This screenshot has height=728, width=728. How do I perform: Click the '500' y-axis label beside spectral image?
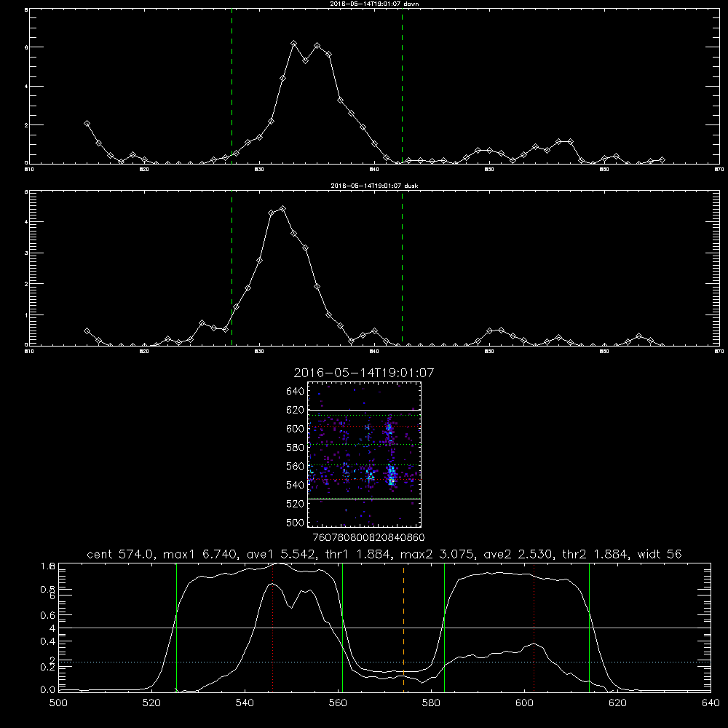[x=296, y=522]
